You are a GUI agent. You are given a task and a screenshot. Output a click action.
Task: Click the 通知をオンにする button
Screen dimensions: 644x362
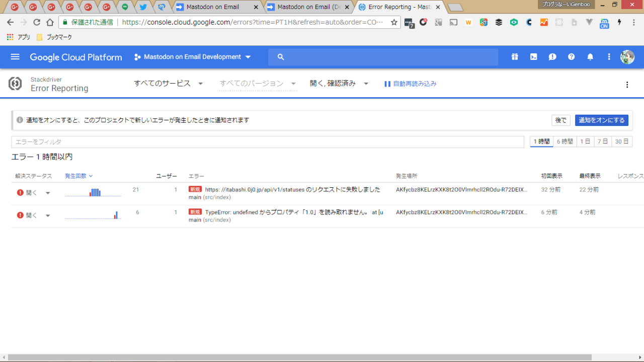tap(601, 120)
